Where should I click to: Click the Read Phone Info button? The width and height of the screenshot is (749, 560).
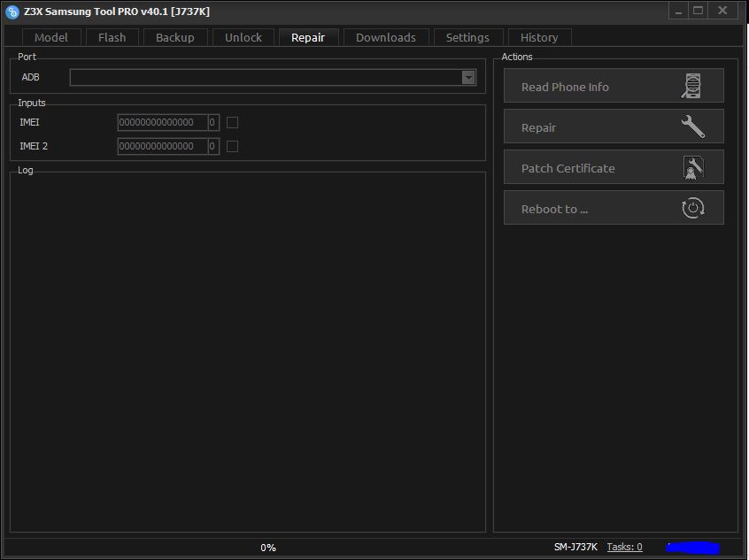(x=614, y=86)
